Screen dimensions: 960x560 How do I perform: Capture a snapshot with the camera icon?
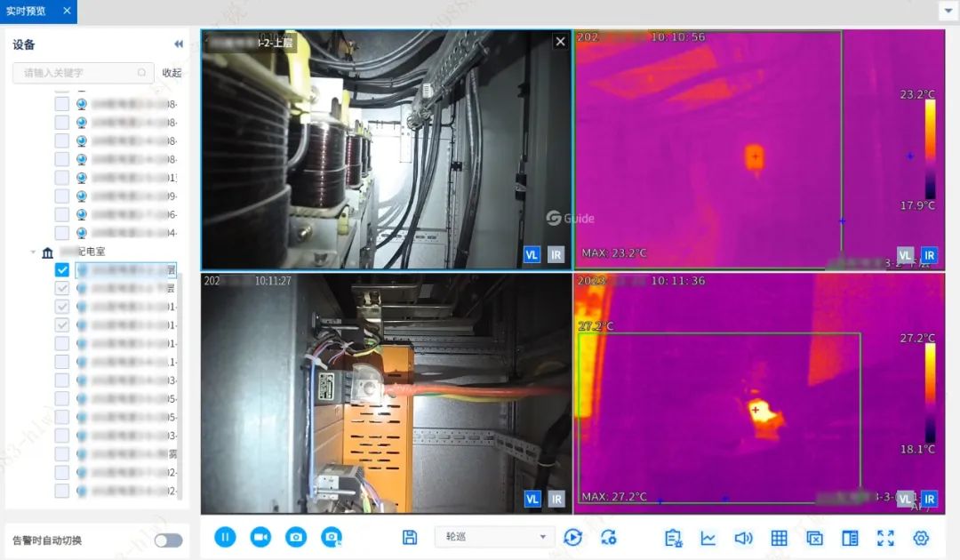(x=296, y=537)
